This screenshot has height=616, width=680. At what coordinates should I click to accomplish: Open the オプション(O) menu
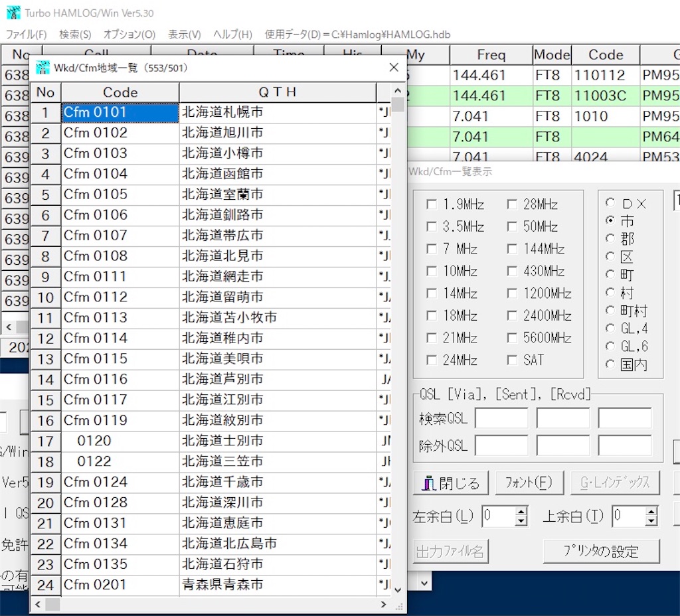click(129, 35)
